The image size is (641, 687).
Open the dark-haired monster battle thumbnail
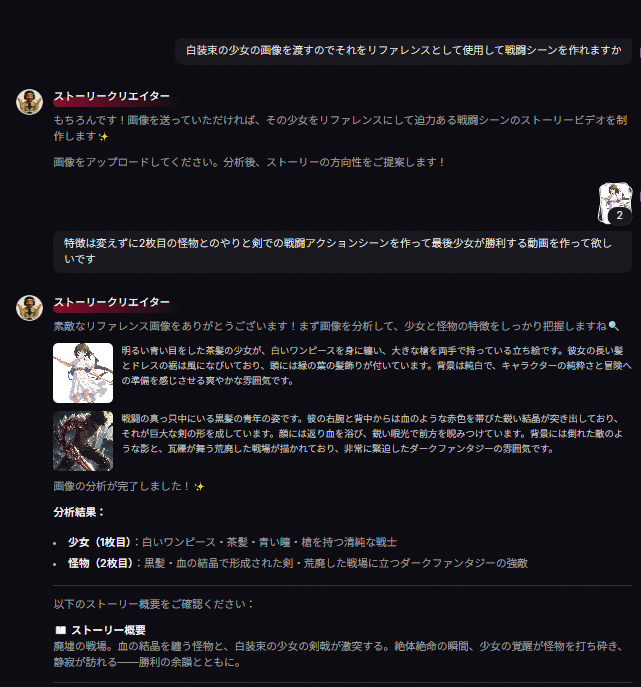(83, 441)
